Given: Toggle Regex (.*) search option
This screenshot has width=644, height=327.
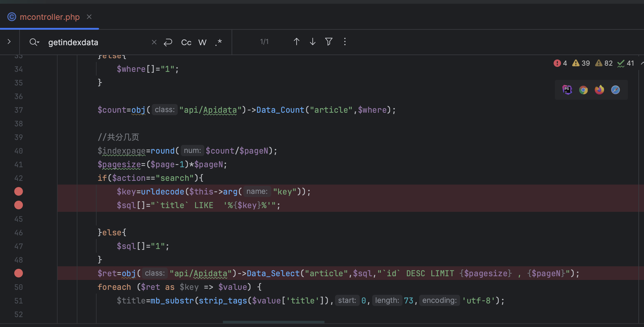Looking at the screenshot, I should [219, 42].
